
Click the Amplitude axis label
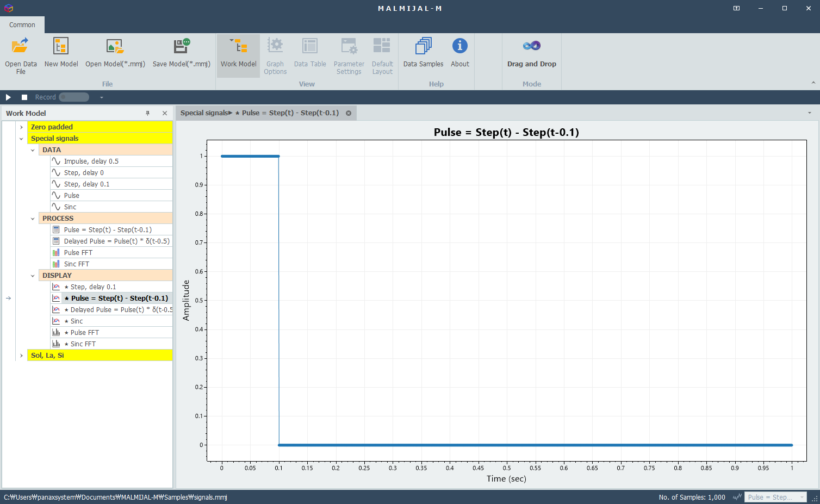coord(186,300)
